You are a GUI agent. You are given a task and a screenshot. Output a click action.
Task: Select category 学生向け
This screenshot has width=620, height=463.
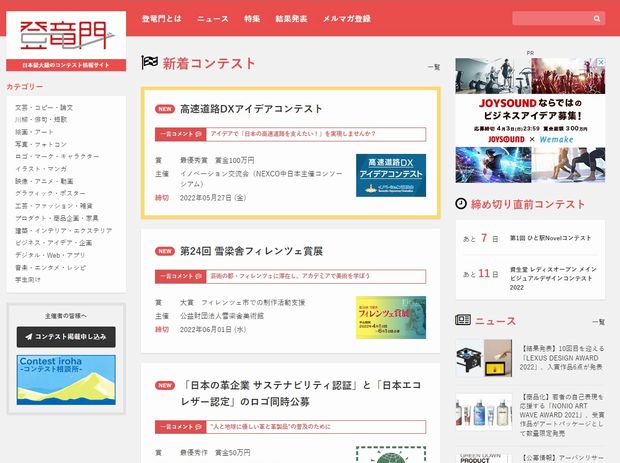point(28,280)
